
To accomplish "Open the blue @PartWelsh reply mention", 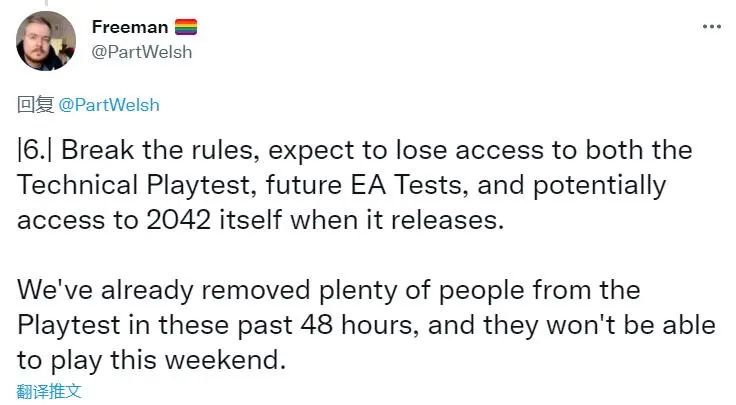I will point(108,104).
